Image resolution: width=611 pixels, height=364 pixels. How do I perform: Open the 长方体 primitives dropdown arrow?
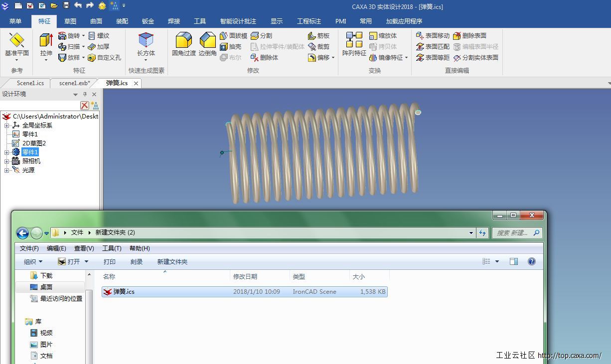(146, 60)
